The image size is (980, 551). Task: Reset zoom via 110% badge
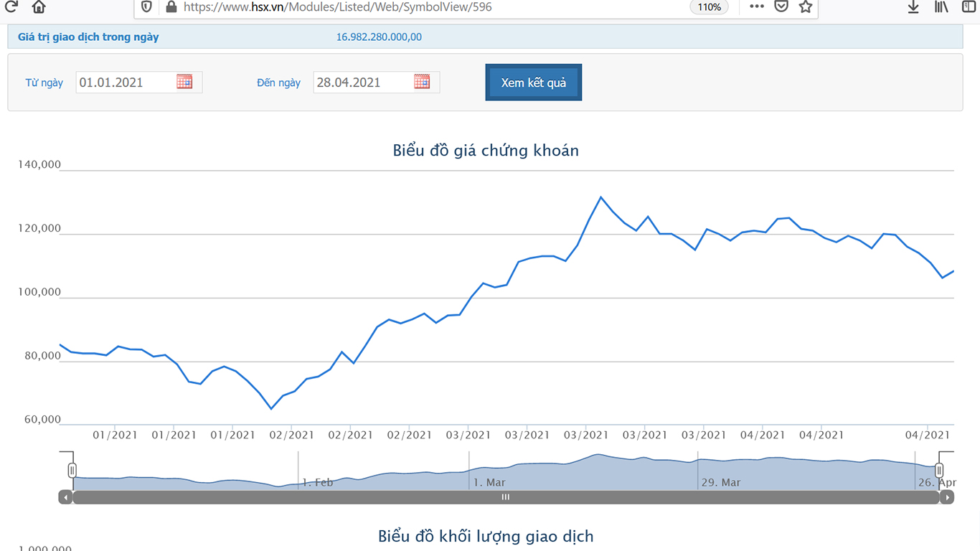[710, 7]
